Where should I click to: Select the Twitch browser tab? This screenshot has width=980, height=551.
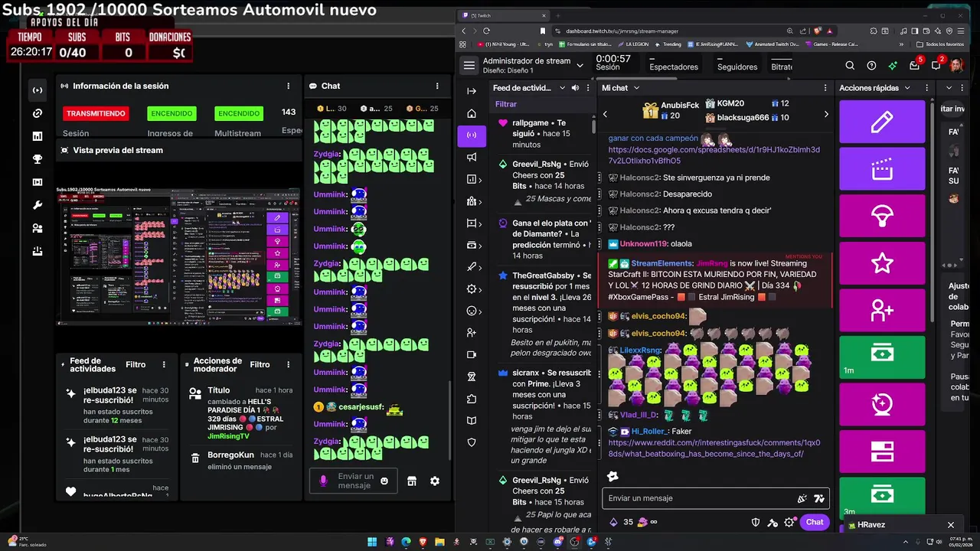[504, 15]
